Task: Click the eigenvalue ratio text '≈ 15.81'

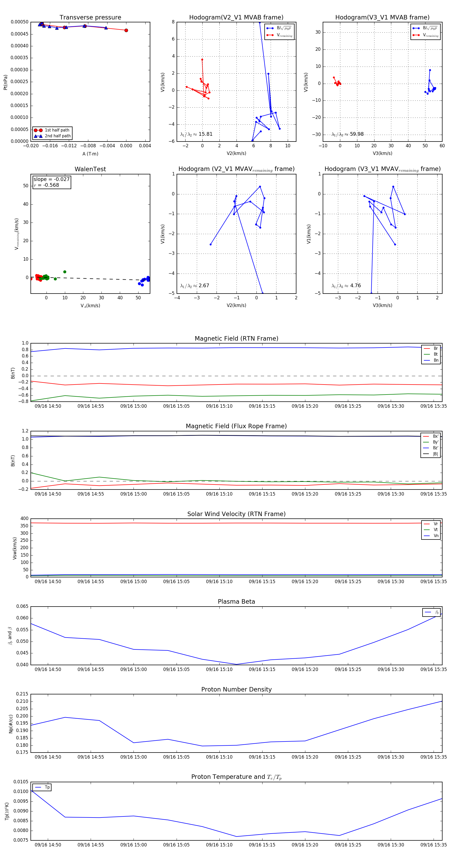Action: (196, 134)
